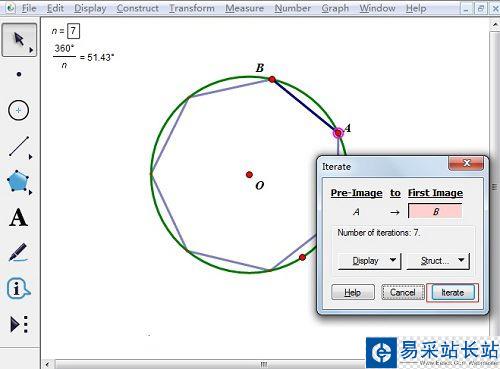Viewport: 500px width, 369px height.
Task: Click the Iterate button in dialog
Action: (x=453, y=292)
